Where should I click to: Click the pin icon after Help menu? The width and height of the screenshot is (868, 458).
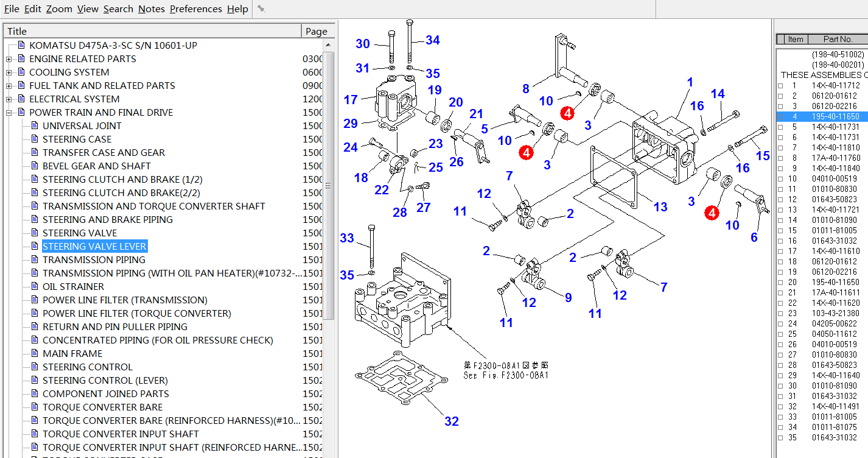point(261,9)
